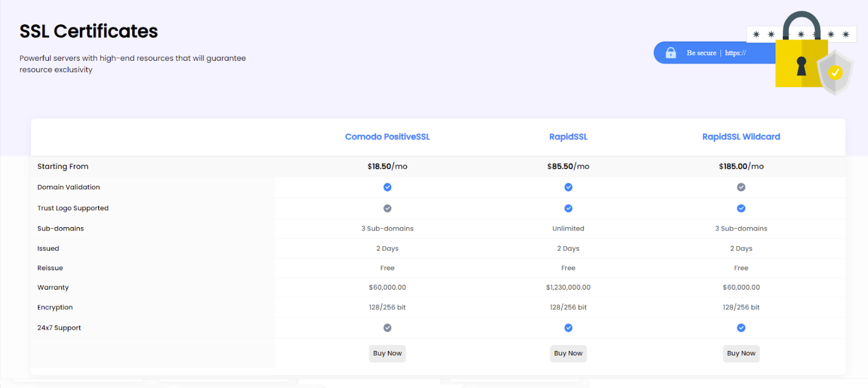Click the RapidSSL column's 24x7 Support checkmark

coord(568,328)
